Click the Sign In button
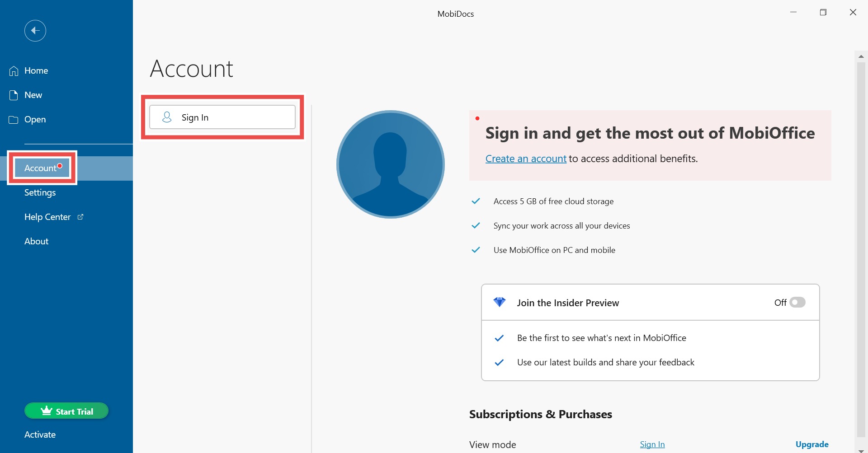Viewport: 868px width, 453px height. coord(222,117)
